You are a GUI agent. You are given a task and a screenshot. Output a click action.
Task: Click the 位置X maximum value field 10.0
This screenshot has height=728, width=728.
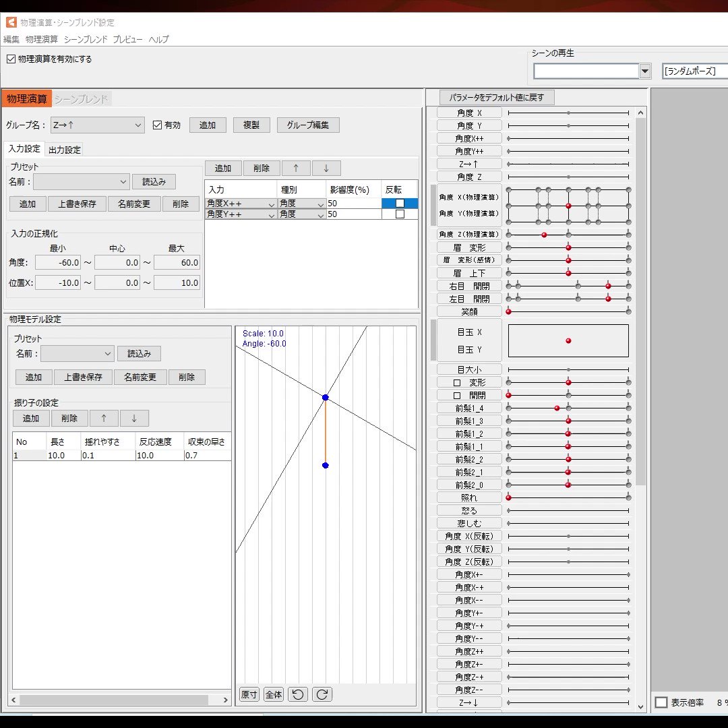tap(177, 282)
